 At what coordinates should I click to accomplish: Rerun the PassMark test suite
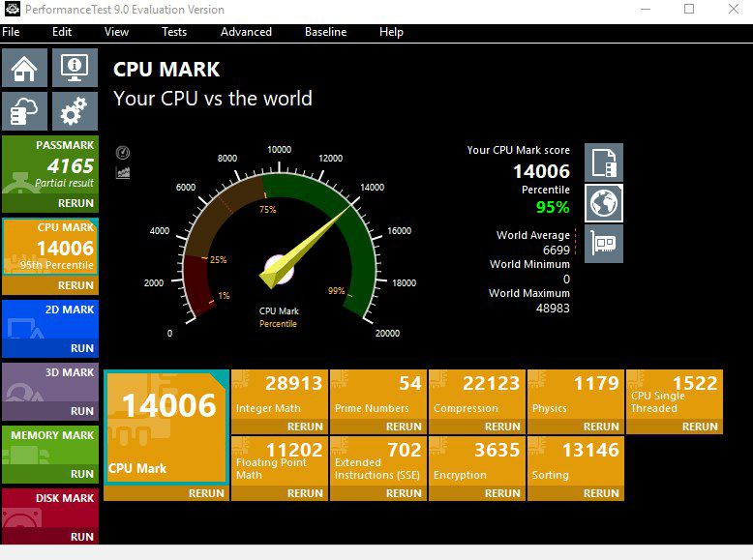point(75,203)
